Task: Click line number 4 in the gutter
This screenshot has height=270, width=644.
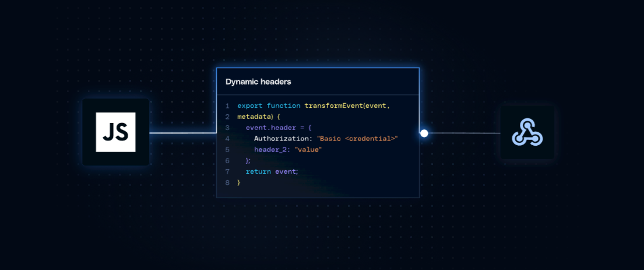Action: [227, 139]
